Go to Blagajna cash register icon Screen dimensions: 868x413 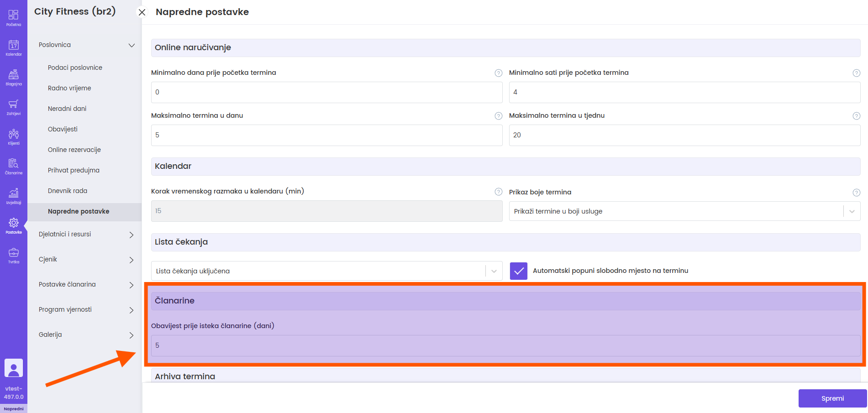(x=14, y=77)
